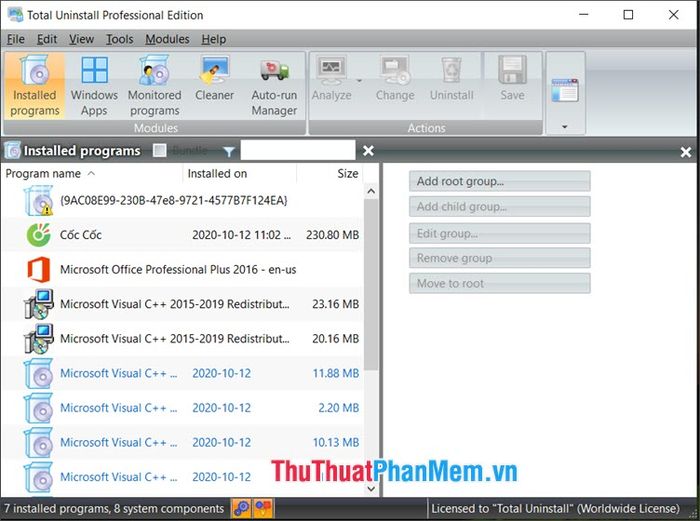Sort by Size column header
This screenshot has height=521, width=700.
[330, 174]
